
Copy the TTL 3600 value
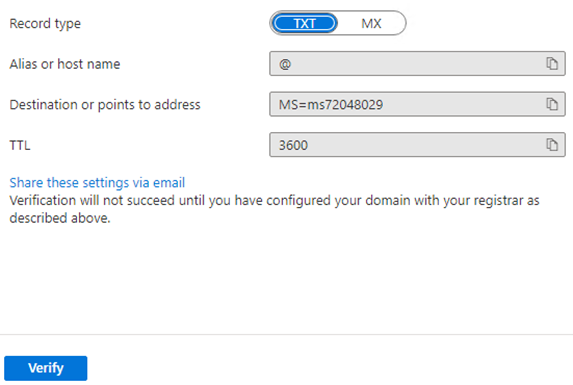point(552,145)
